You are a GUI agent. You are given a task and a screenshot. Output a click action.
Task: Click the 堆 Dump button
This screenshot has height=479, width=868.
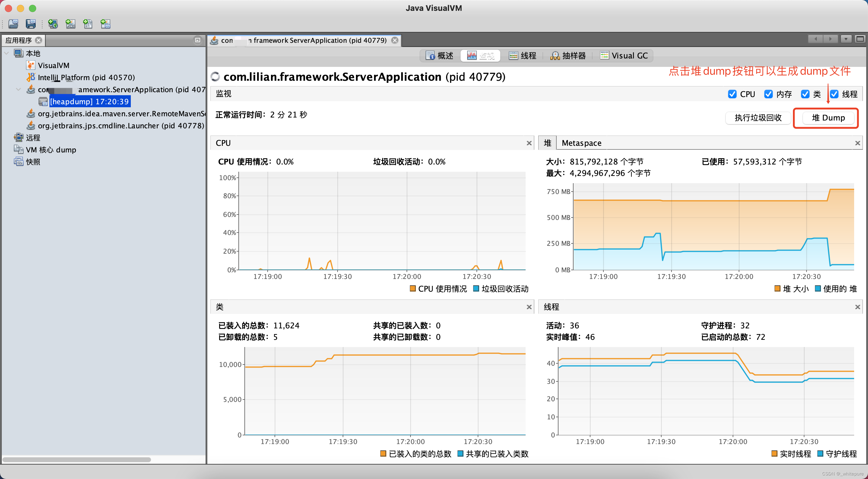(x=828, y=118)
